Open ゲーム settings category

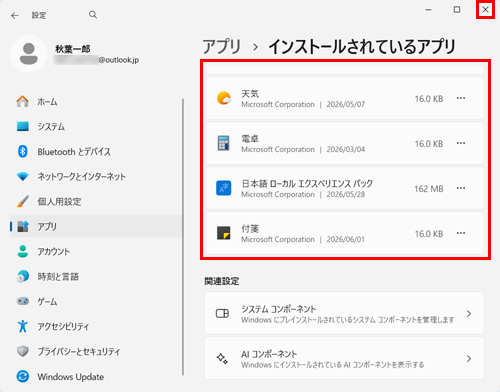point(96,301)
